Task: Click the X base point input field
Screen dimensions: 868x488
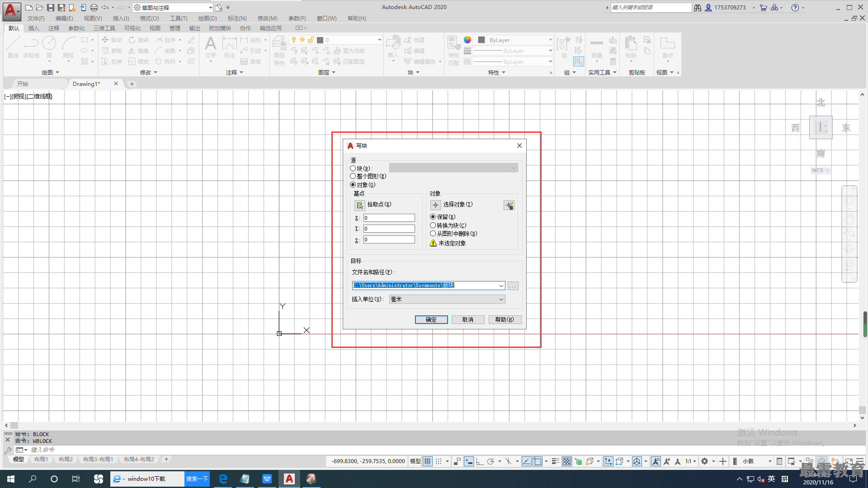Action: tap(389, 218)
